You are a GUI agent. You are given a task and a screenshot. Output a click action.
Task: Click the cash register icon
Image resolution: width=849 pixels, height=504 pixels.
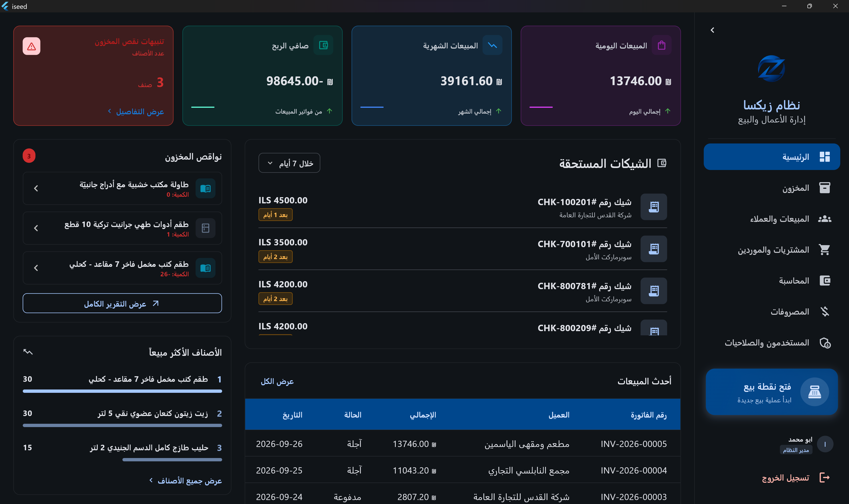814,391
